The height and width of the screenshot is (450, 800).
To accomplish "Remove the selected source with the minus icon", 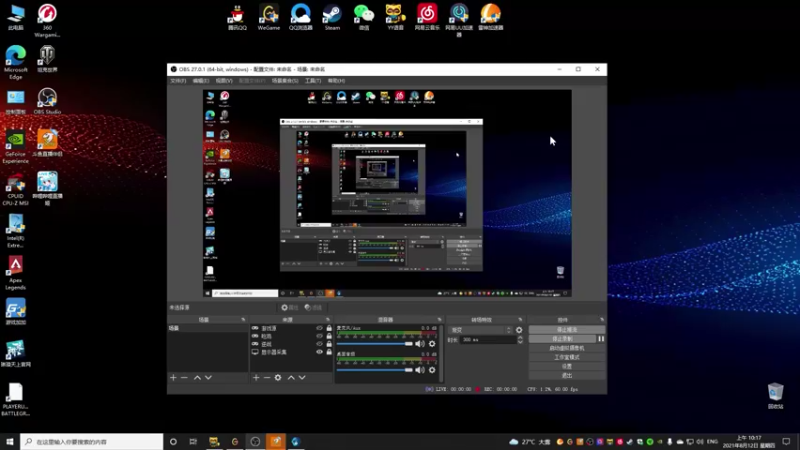I will (267, 378).
